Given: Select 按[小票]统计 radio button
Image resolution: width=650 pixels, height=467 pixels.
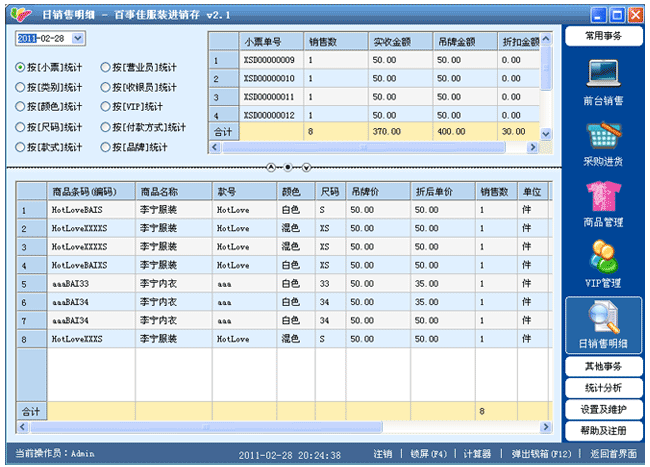Looking at the screenshot, I should pos(19,68).
